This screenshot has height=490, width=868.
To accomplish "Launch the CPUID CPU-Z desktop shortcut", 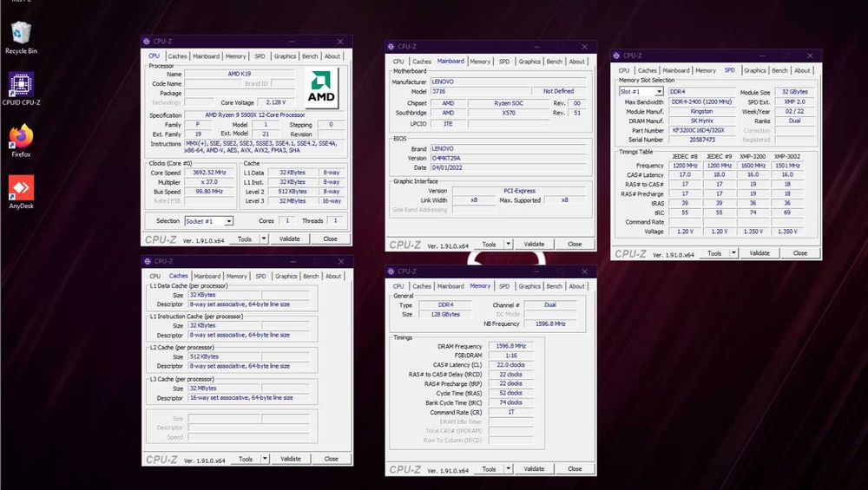I will tap(21, 88).
